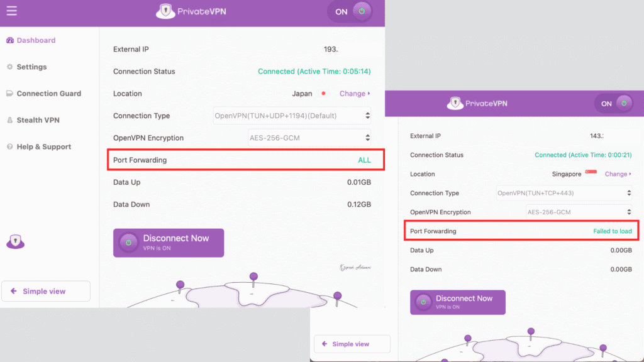Click the Stealth VPN lock icon
This screenshot has height=362, width=644.
click(10, 120)
